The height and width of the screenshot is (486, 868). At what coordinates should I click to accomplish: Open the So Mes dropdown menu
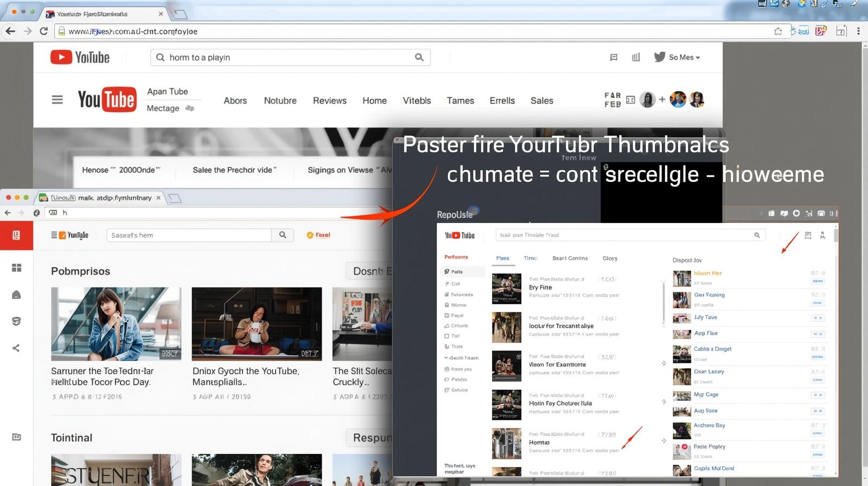click(x=684, y=57)
